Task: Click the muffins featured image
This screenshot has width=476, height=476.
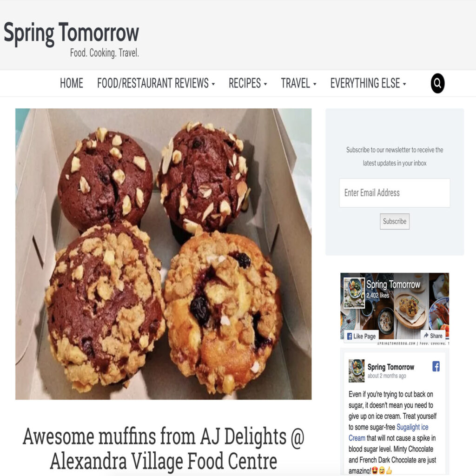Action: tap(163, 254)
